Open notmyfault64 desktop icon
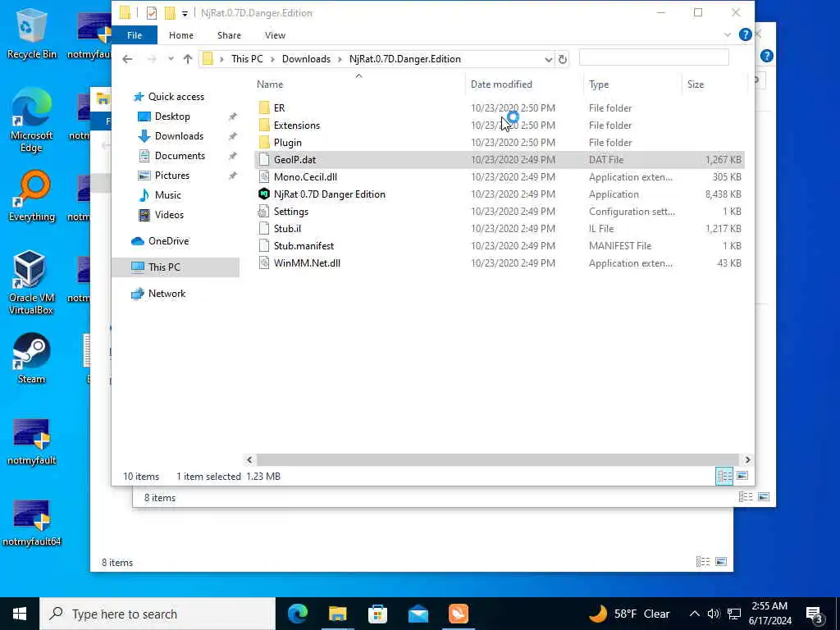 tap(31, 523)
